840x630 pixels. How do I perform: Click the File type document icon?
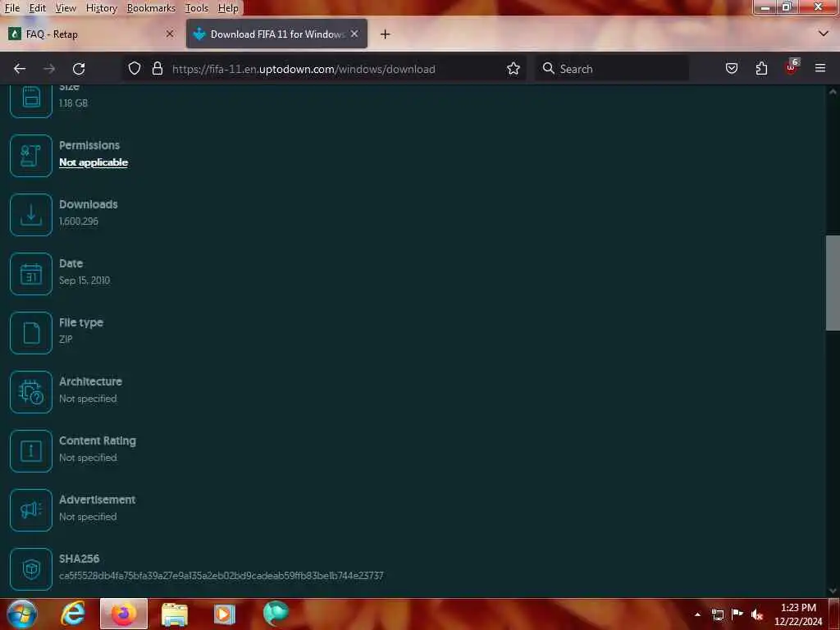[31, 333]
